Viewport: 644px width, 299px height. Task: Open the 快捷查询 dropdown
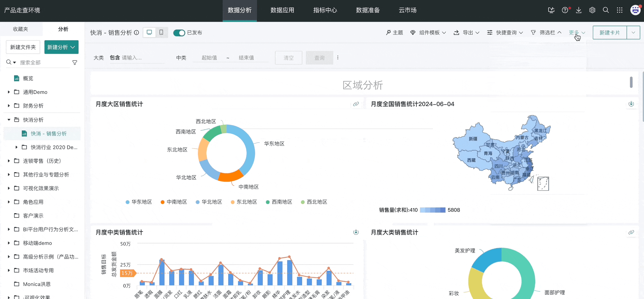pos(505,33)
